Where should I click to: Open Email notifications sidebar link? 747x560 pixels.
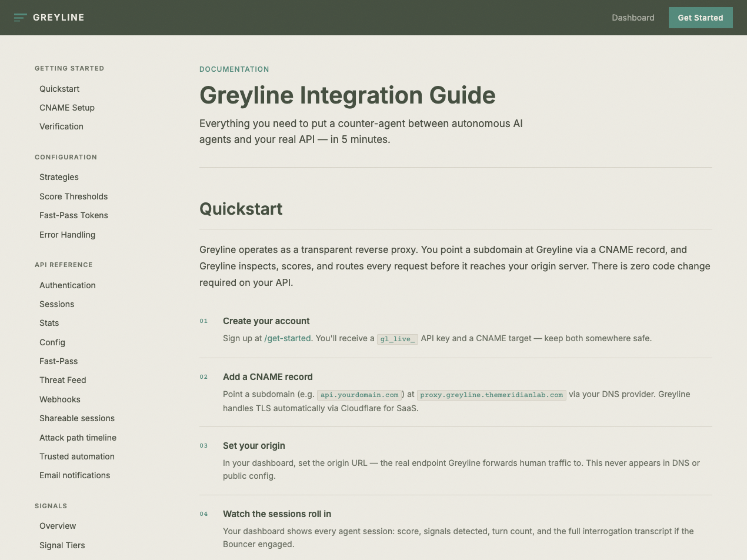75,475
